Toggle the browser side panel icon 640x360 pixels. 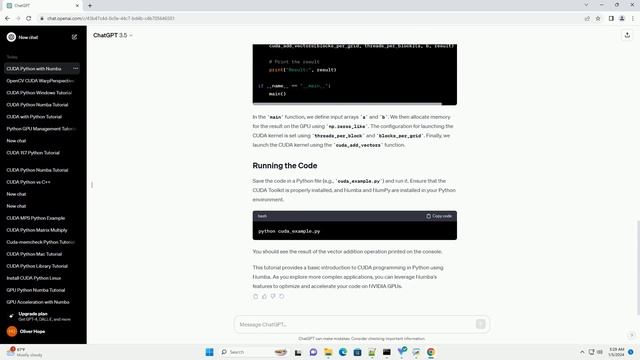611,18
